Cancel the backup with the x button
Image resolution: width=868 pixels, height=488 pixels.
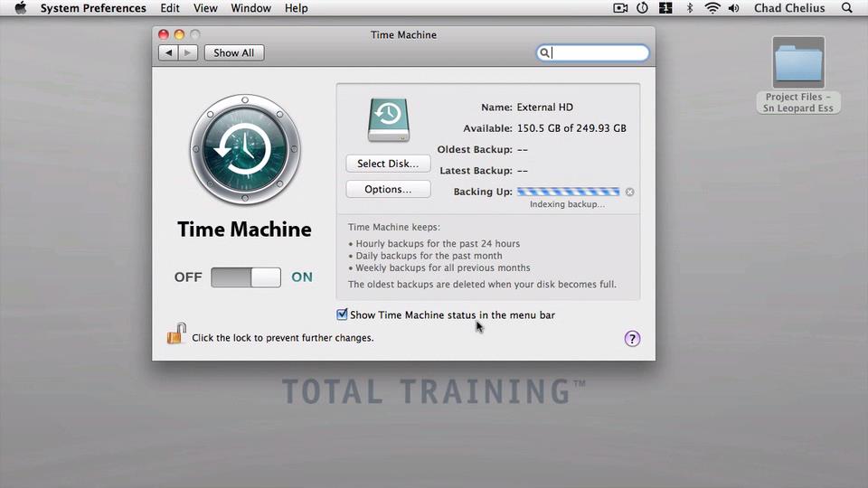630,192
